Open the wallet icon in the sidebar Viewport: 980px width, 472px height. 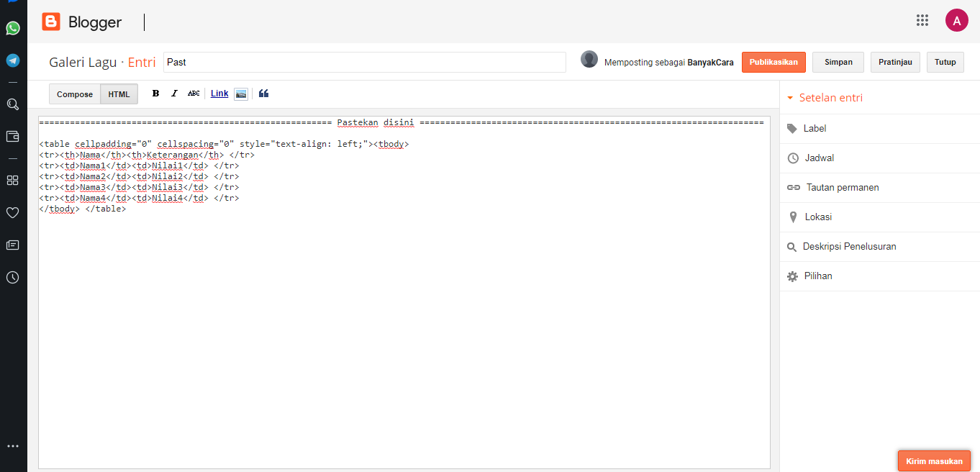[x=12, y=136]
